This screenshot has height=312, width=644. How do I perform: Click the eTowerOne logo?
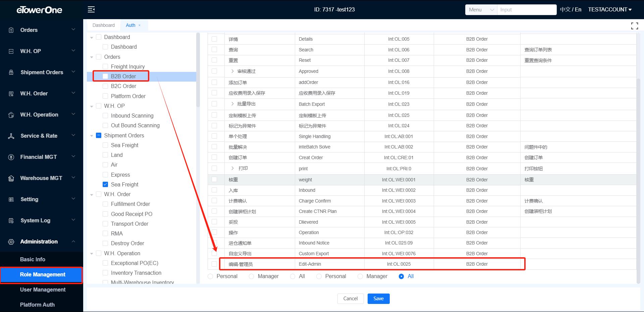(39, 10)
